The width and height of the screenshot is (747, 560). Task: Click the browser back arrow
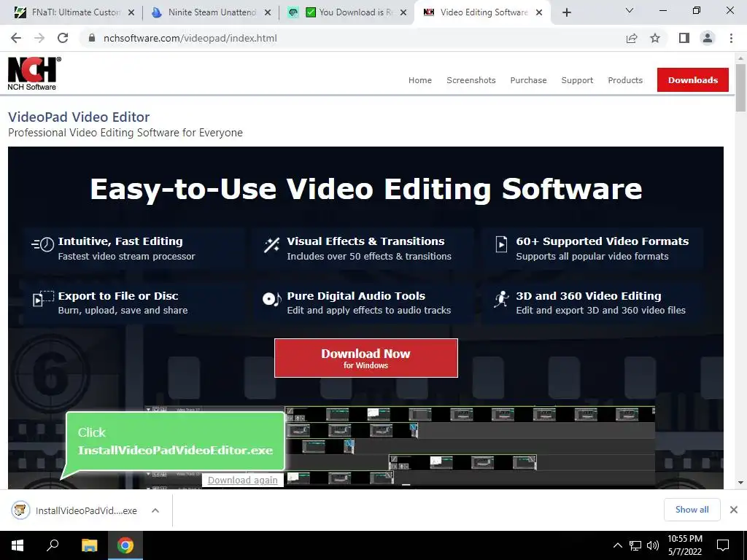[x=16, y=38]
